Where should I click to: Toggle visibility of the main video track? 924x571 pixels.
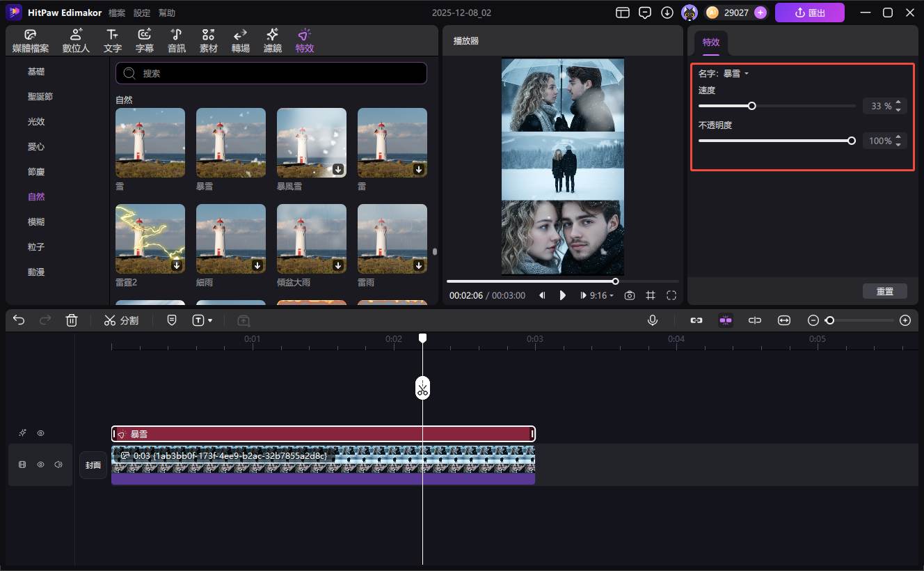coord(40,464)
